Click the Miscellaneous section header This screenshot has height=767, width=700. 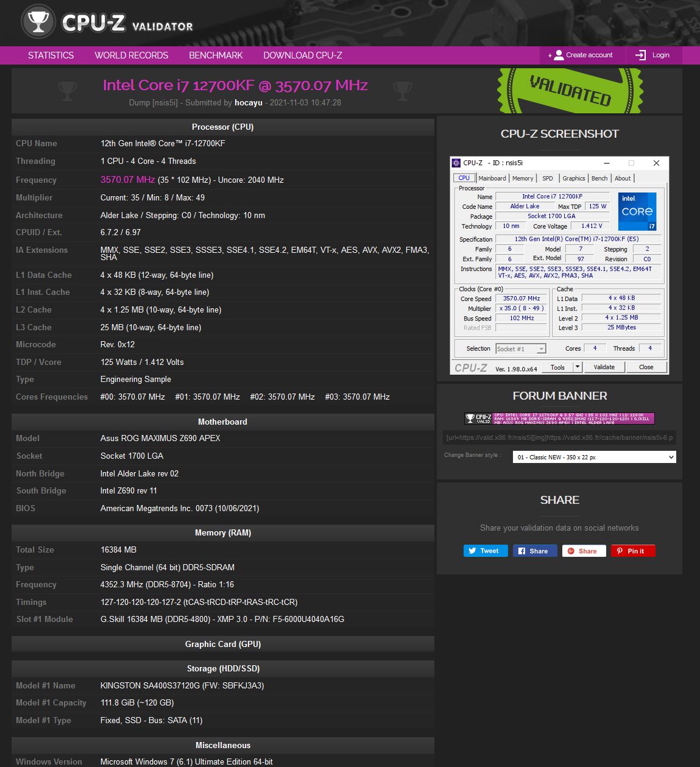tap(223, 745)
